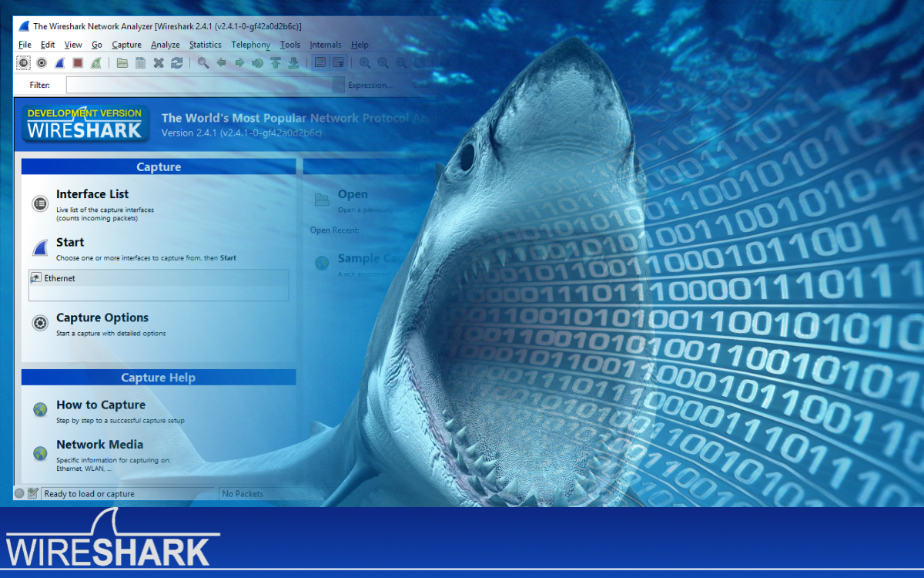
Task: Open the Network Media link
Action: pos(100,445)
